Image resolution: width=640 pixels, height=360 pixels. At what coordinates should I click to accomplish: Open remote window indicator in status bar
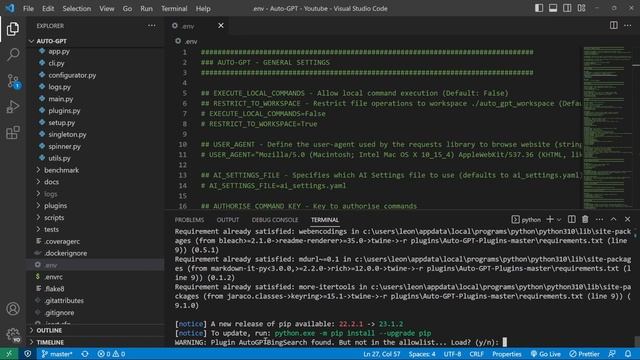click(x=9, y=354)
